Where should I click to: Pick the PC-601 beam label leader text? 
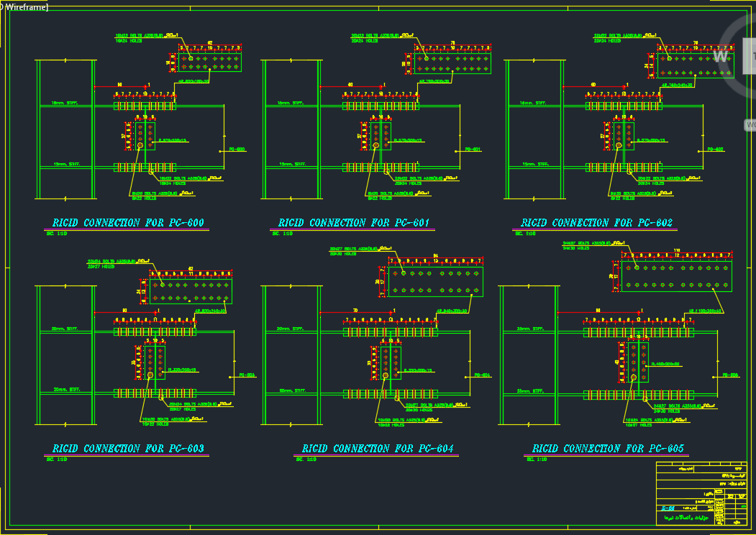473,150
